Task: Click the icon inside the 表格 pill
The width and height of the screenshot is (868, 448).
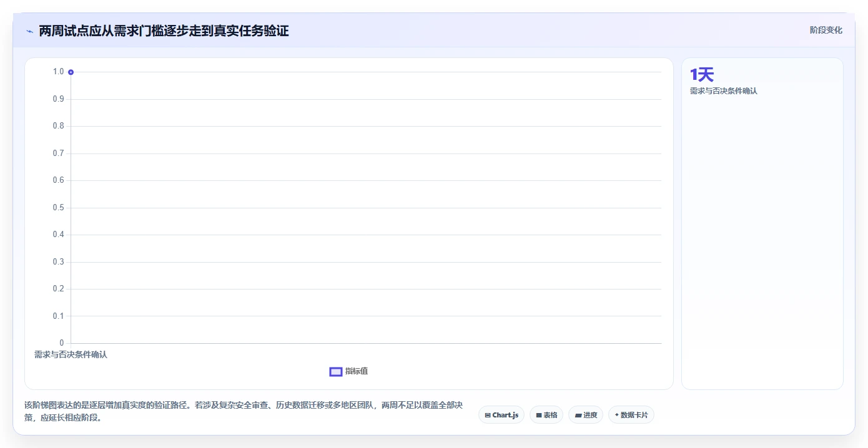Action: (539, 415)
